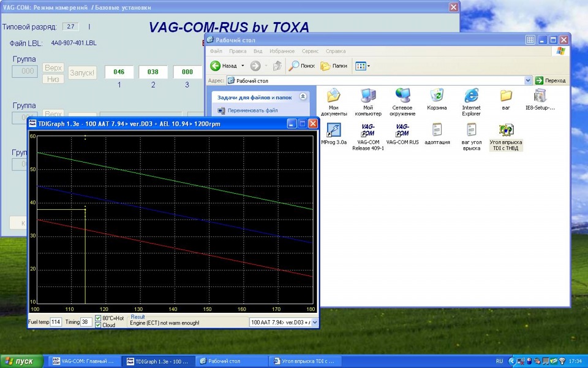The width and height of the screenshot is (588, 368).
Task: Click the Группа 000 number field
Action: pyautogui.click(x=24, y=71)
